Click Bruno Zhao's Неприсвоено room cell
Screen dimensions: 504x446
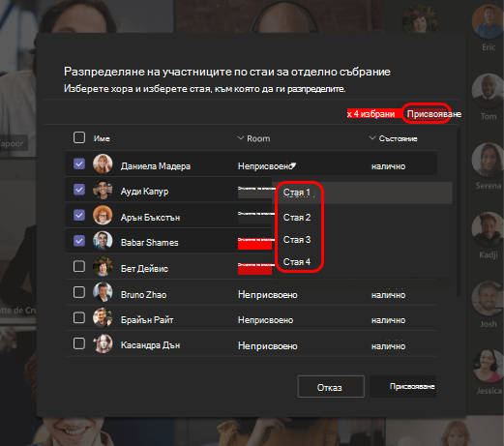268,295
